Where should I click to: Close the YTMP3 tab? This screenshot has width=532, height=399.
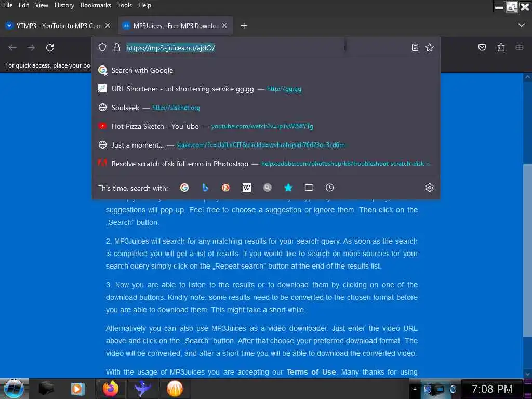(x=108, y=25)
